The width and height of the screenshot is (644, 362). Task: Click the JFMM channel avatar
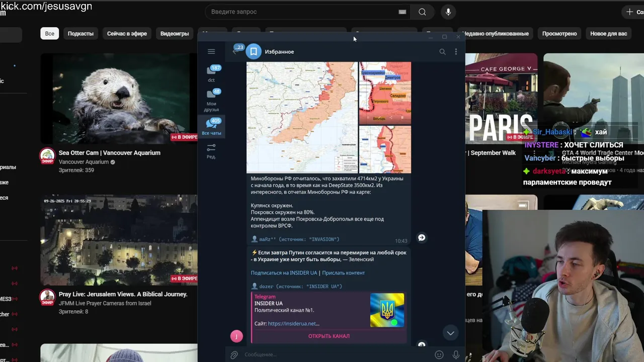[x=47, y=297]
